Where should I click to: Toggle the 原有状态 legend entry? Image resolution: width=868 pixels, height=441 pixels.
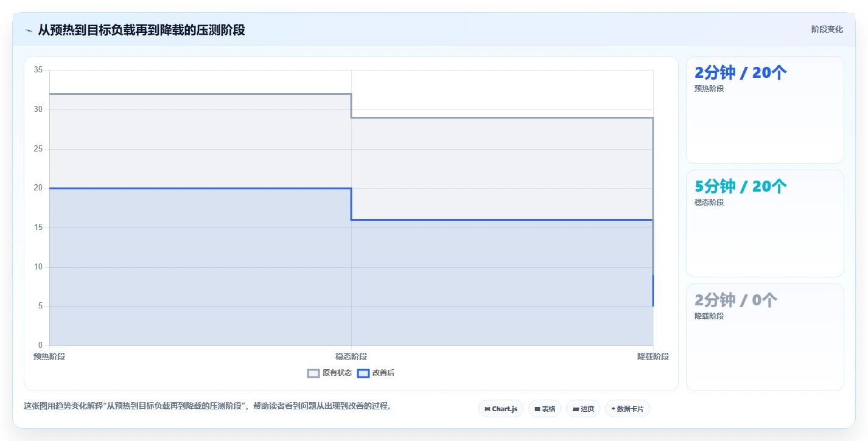point(329,373)
